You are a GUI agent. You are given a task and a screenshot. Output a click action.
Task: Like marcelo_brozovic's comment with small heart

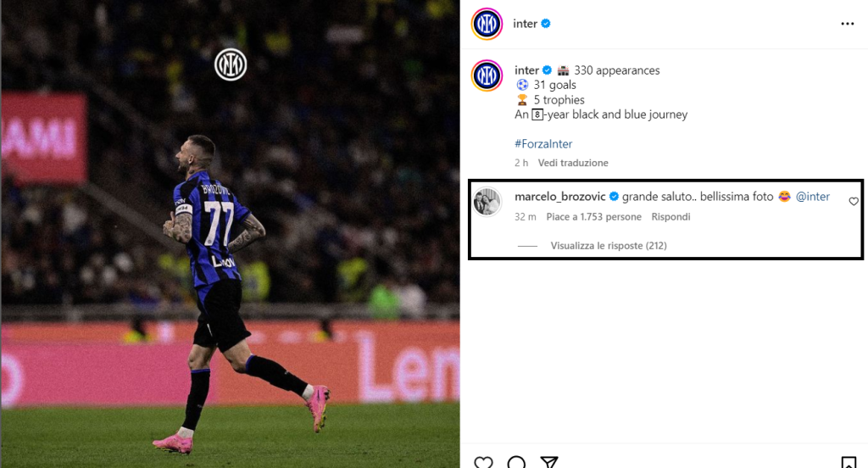point(854,202)
